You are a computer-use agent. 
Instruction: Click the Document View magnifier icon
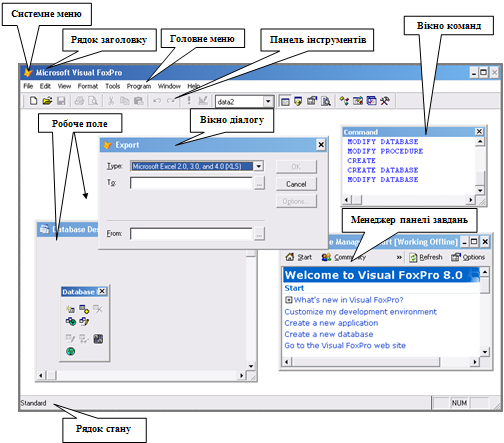point(326,101)
